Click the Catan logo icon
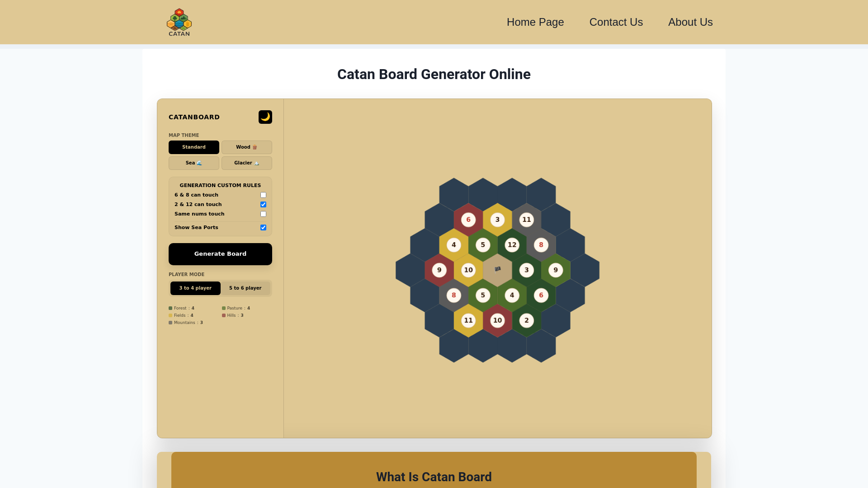Screen dimensions: 868x488 (x=179, y=22)
